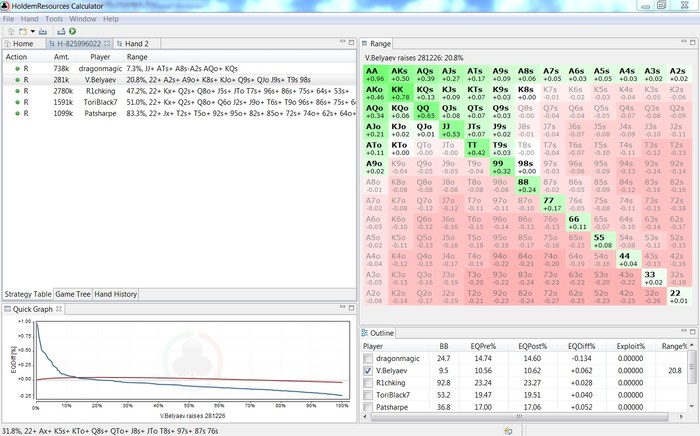This screenshot has height=436, width=700.
Task: Select the Range panel tab
Action: [x=376, y=44]
